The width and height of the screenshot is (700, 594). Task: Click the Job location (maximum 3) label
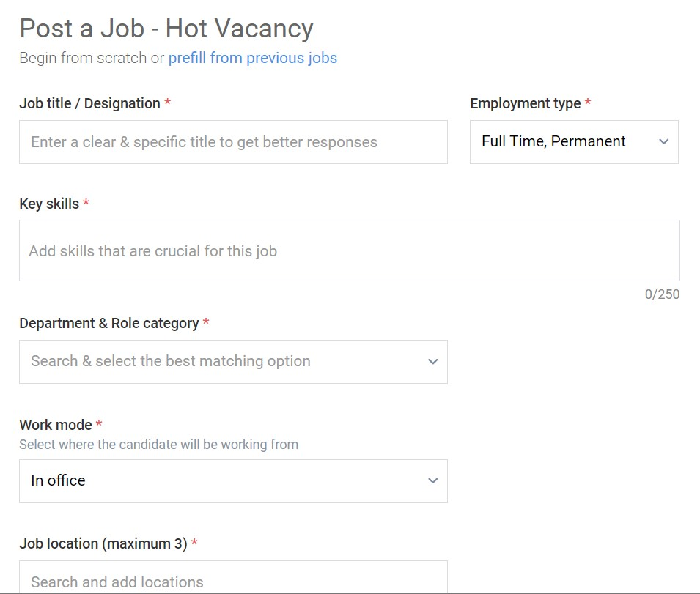pyautogui.click(x=103, y=543)
